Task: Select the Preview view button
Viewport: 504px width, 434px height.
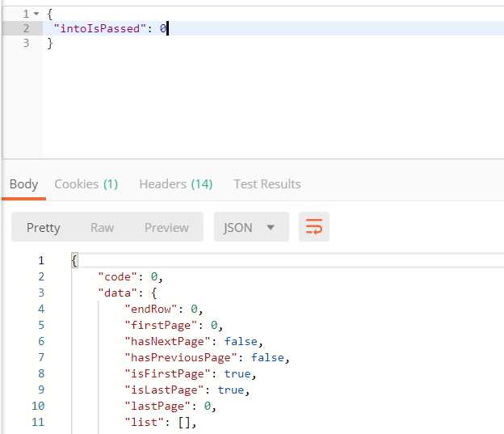Action: coord(166,227)
